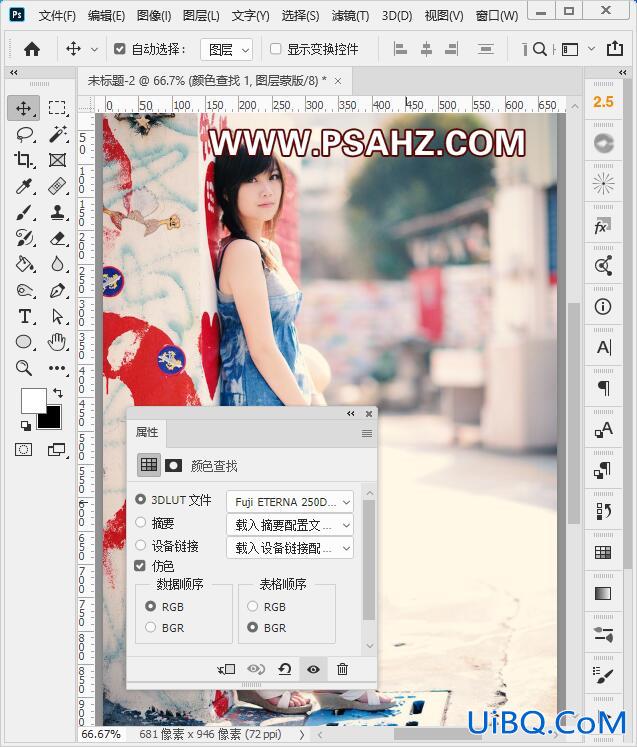Open the Styles (fx) panel icon
Screen dimensions: 637x747
click(603, 226)
